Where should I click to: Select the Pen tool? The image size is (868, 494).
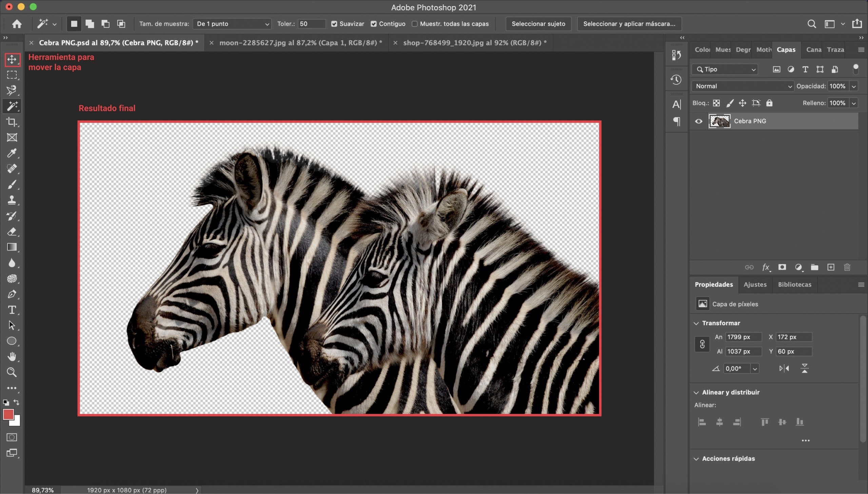pyautogui.click(x=12, y=294)
